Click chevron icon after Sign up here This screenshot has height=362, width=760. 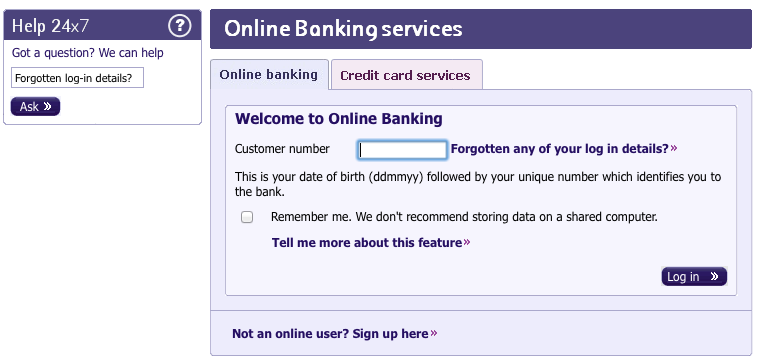(434, 333)
